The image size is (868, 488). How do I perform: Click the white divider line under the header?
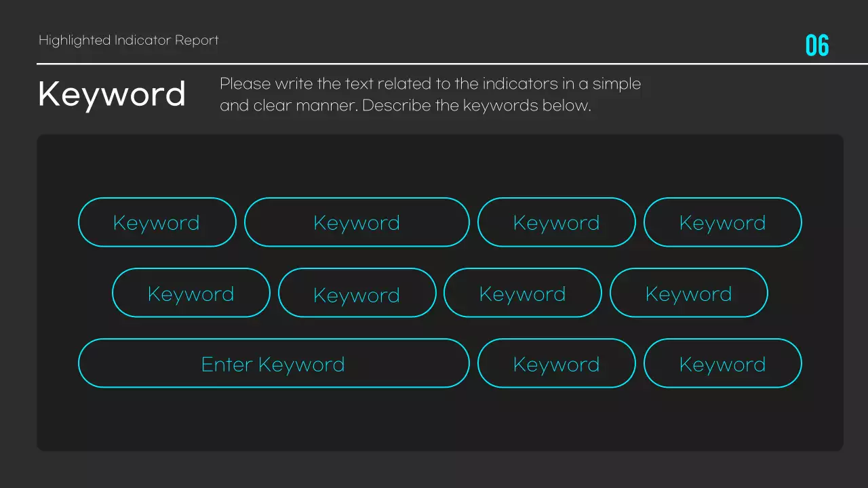pyautogui.click(x=434, y=64)
